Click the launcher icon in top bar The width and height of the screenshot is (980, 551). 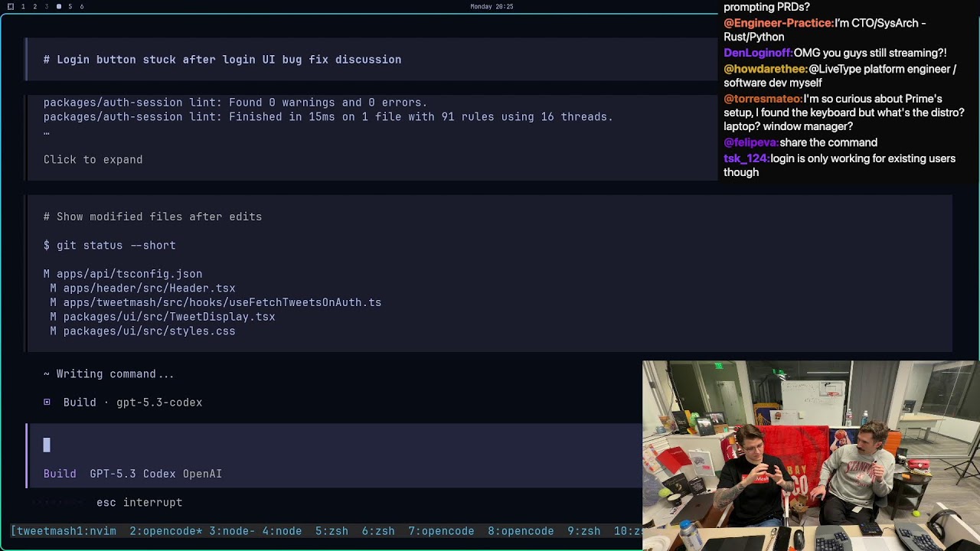pos(11,7)
